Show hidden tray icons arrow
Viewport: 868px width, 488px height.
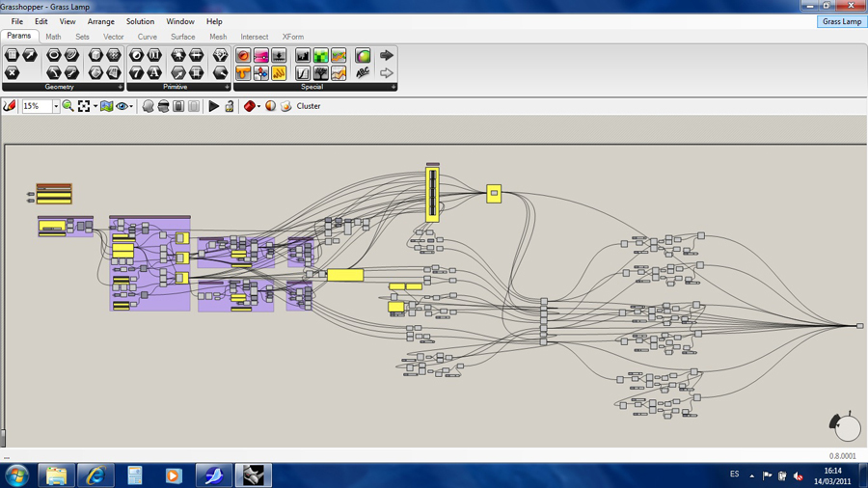coord(751,475)
